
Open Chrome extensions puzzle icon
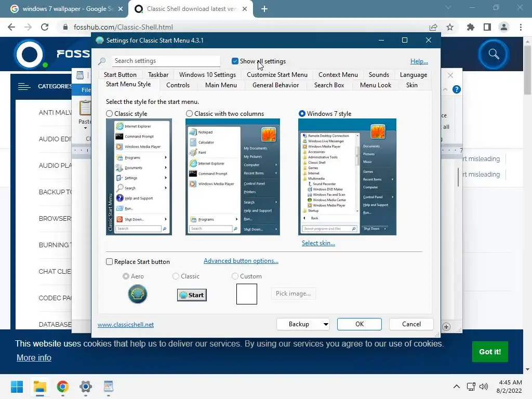471,27
